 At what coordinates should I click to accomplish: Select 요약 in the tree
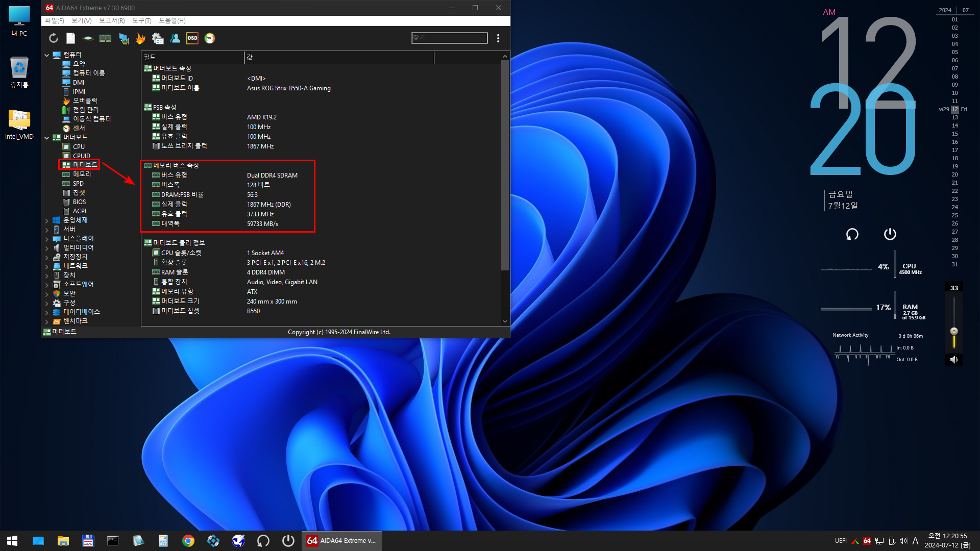click(x=79, y=64)
